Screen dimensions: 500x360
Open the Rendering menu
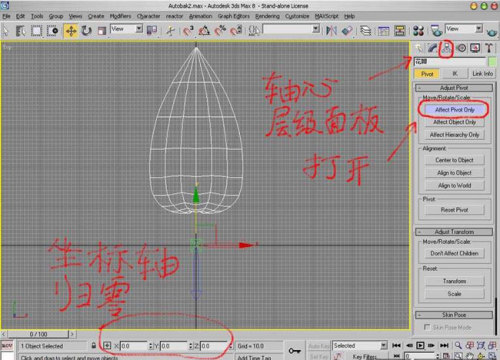[x=267, y=16]
